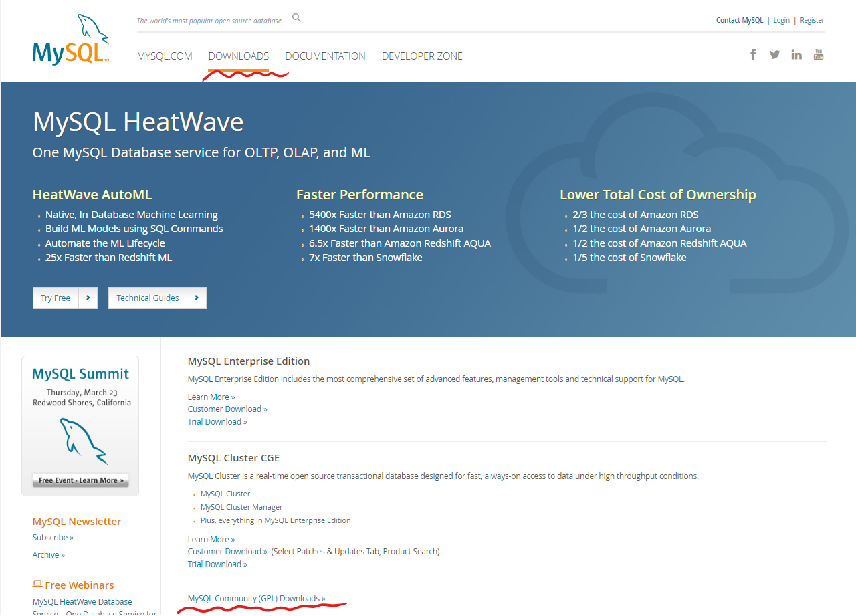Open MySQL Cluster CGE Learn More link
This screenshot has height=616, width=856.
coord(211,540)
